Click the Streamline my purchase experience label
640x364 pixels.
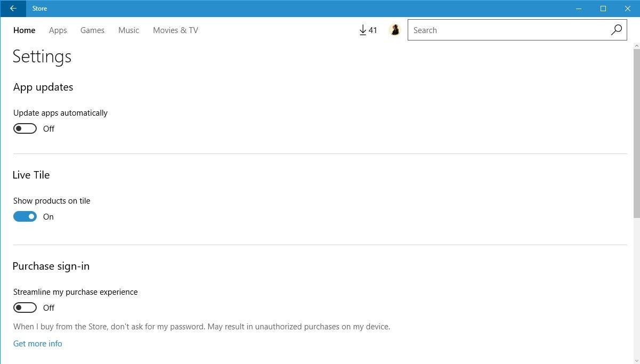[x=76, y=292]
